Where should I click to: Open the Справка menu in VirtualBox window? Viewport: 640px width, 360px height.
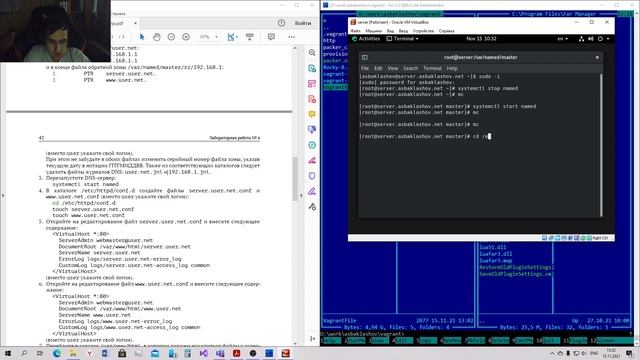(447, 31)
